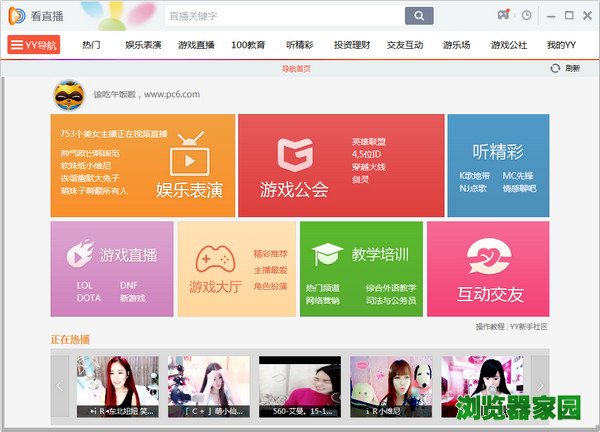The width and height of the screenshot is (600, 432).
Task: Click the user avatar picture
Action: (x=68, y=95)
